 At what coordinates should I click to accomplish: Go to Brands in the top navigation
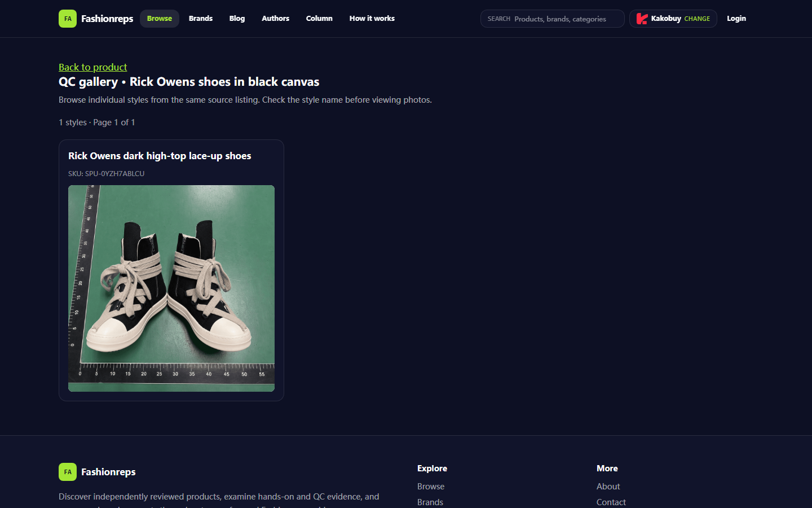point(201,19)
